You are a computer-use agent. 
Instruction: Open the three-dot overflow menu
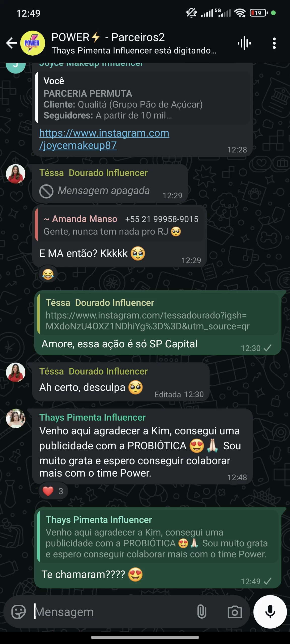[274, 43]
